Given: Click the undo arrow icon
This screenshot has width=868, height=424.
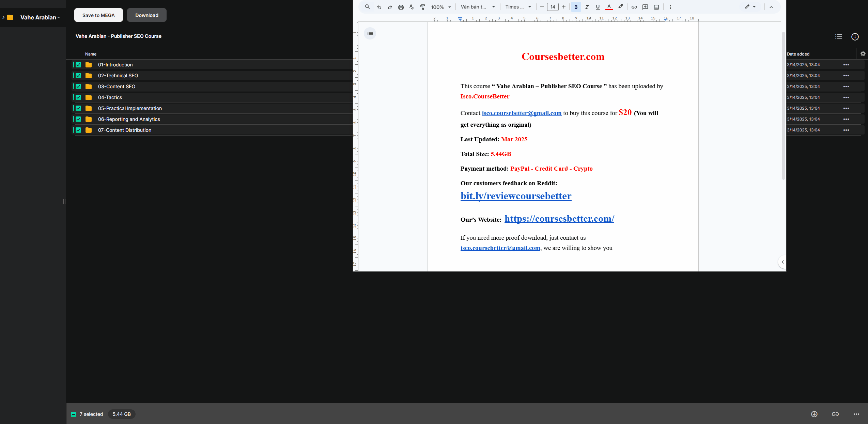Looking at the screenshot, I should [x=379, y=7].
